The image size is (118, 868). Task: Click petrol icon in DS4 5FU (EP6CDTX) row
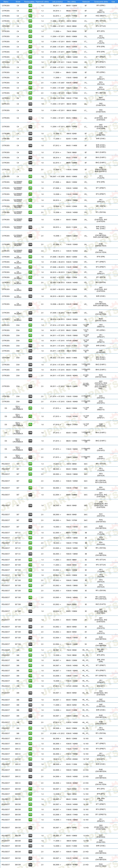click(30, 341)
